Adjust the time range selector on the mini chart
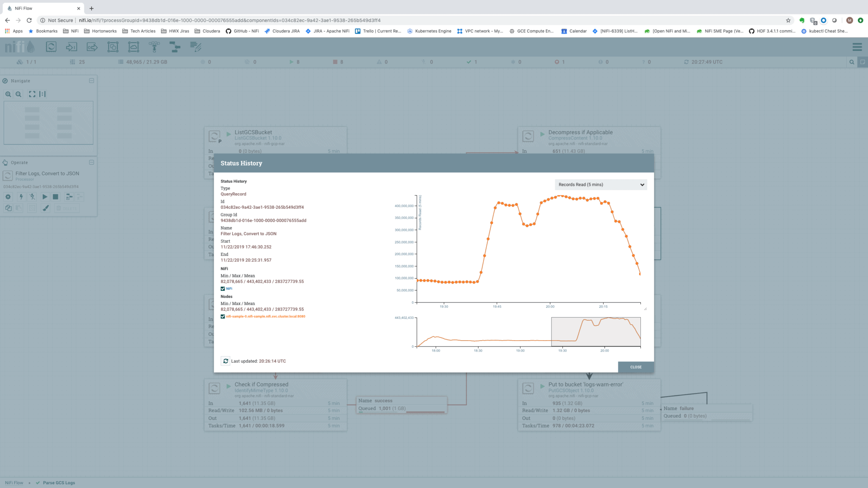The width and height of the screenshot is (868, 488). click(595, 332)
